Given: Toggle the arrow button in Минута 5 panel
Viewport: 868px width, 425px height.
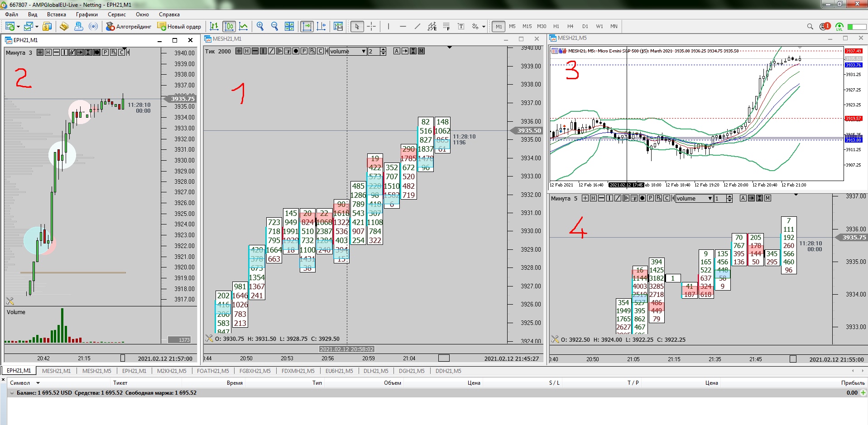Looking at the screenshot, I should click(x=751, y=198).
